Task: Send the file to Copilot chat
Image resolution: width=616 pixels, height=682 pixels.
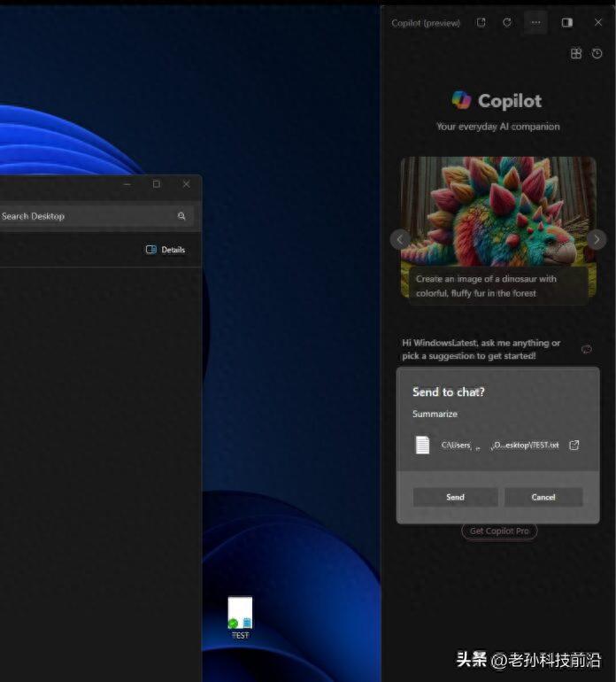Action: click(x=455, y=497)
